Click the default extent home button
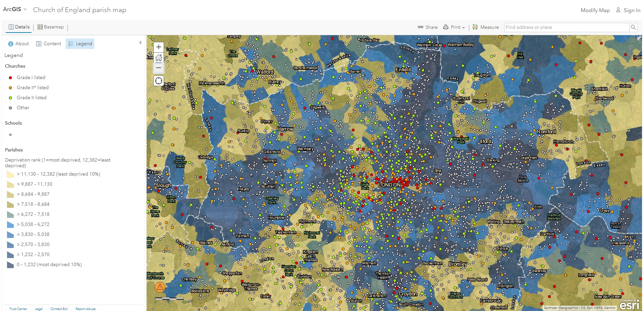 [159, 57]
